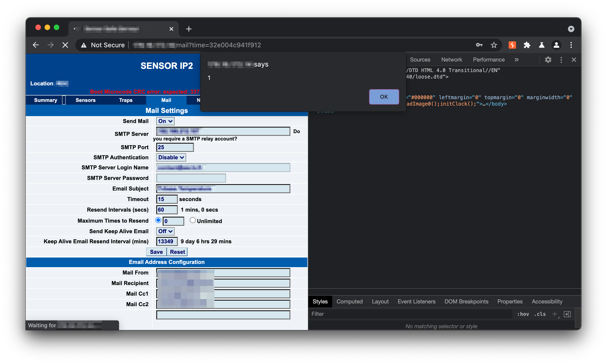
Task: Open the Extensions puzzle icon
Action: coord(527,45)
